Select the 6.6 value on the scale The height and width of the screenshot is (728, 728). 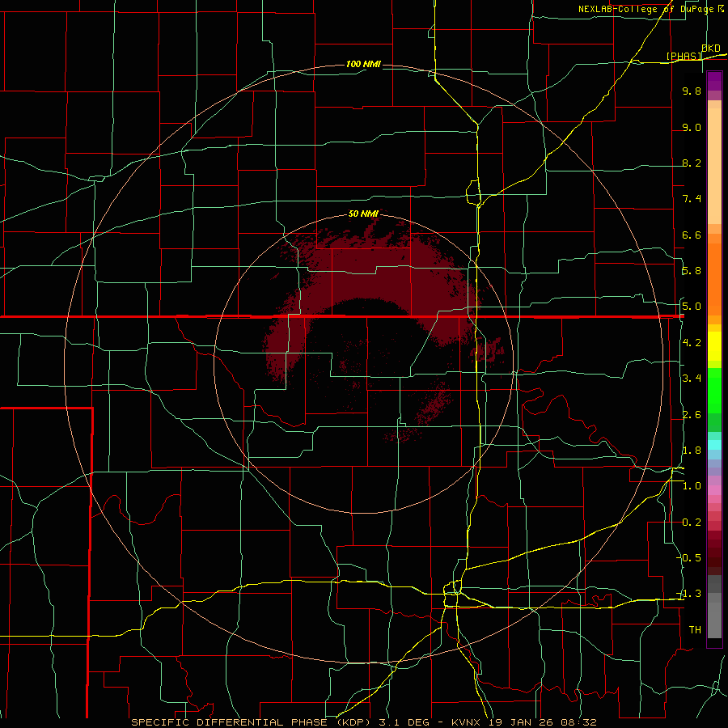[692, 235]
